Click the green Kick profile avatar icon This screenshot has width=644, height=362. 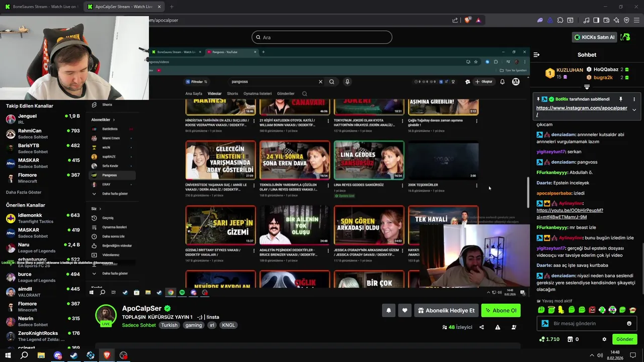[625, 37]
